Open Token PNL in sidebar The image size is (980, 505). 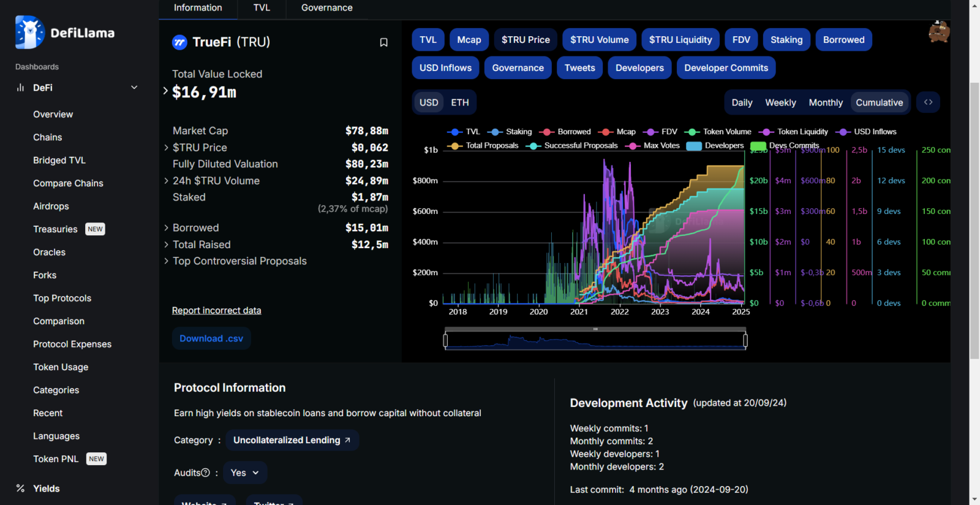tap(56, 459)
